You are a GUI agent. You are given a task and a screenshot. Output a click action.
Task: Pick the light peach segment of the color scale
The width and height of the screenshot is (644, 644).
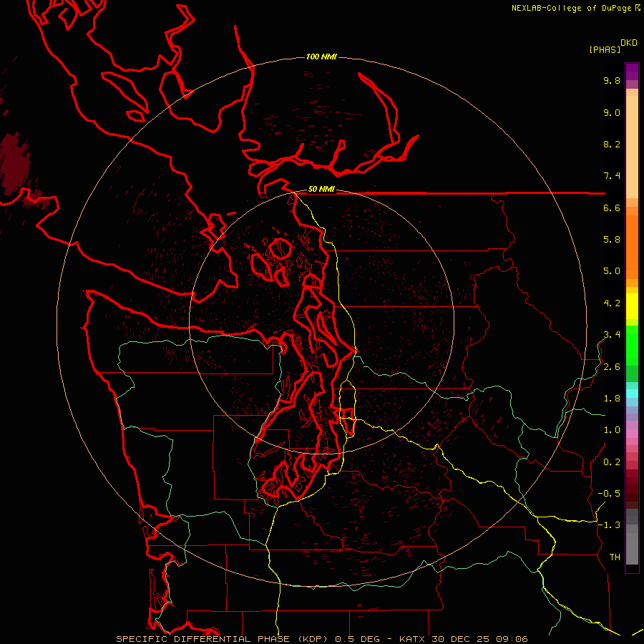(x=632, y=147)
